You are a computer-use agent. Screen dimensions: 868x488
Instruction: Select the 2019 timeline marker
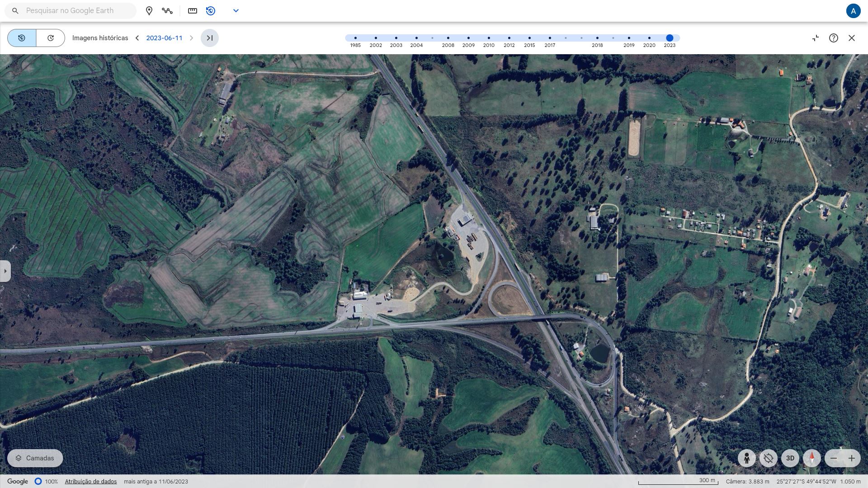point(629,38)
